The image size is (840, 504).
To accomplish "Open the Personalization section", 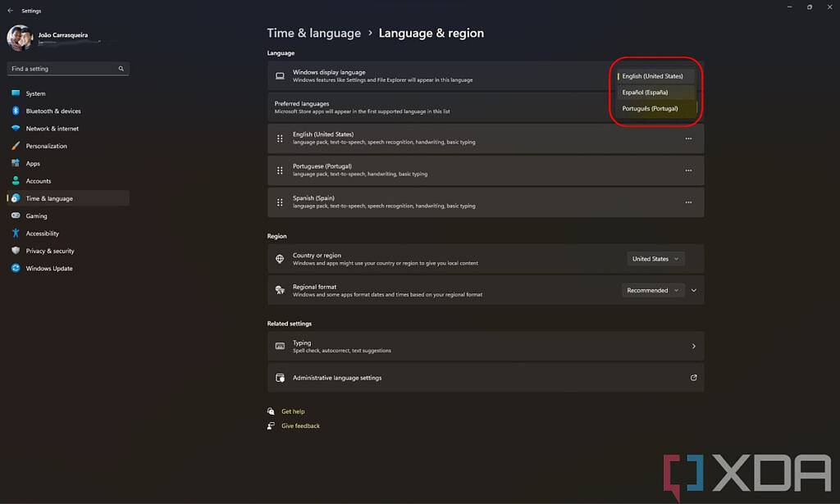I will pyautogui.click(x=68, y=146).
